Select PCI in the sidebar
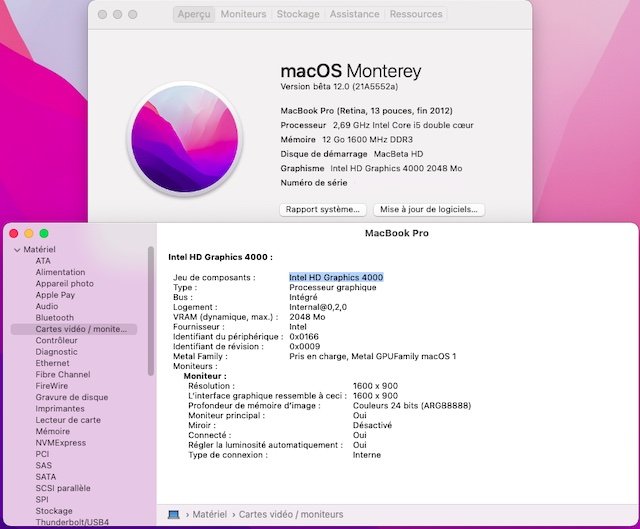Screen dimensions: 640x529 coord(42,454)
